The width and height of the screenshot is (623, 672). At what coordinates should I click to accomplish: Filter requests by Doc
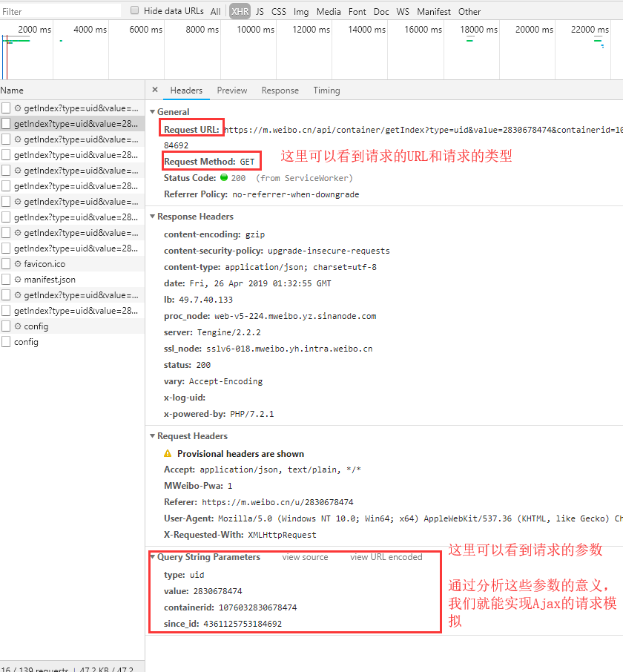pos(381,12)
